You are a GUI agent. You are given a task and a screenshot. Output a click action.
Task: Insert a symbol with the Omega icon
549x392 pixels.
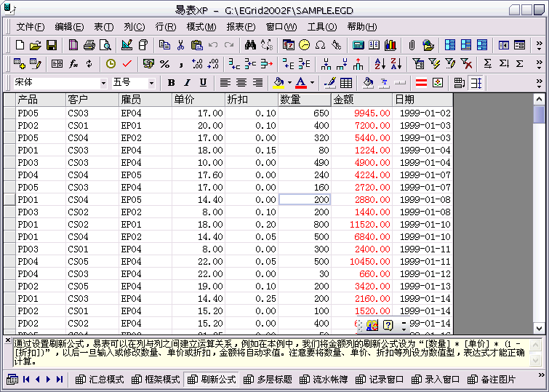point(320,45)
